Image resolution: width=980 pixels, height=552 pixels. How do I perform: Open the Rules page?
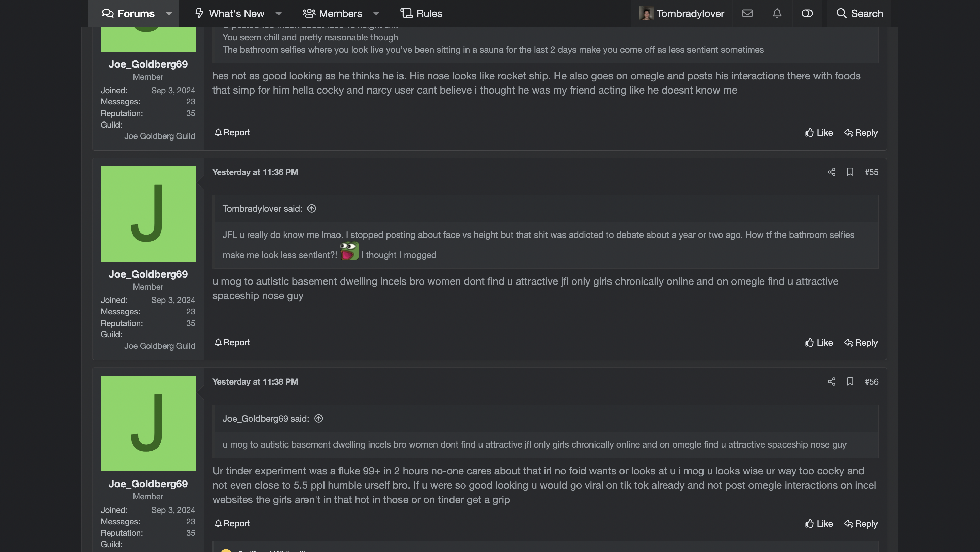pyautogui.click(x=421, y=14)
